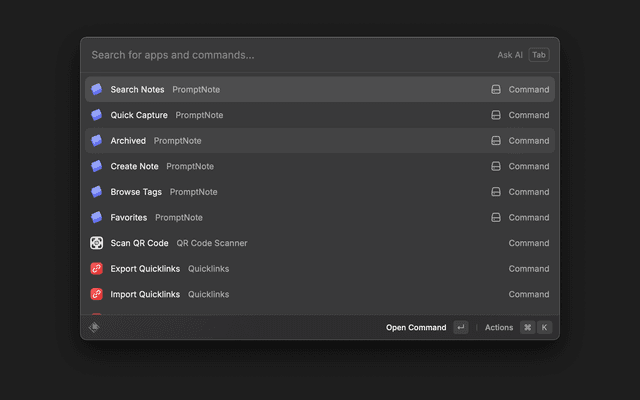The image size is (640, 400).
Task: Click the Command key symbol in the footer
Action: [527, 327]
